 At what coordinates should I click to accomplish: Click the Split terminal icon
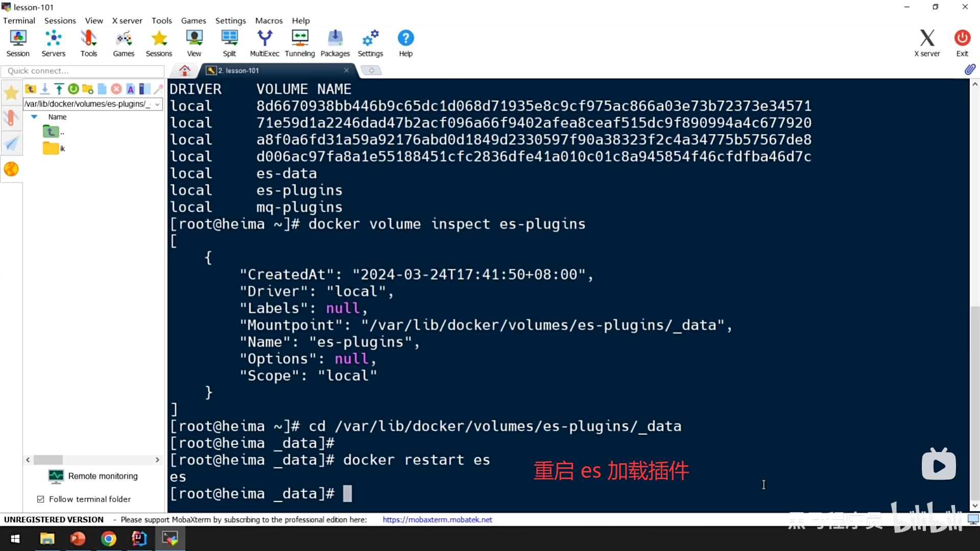click(x=229, y=43)
